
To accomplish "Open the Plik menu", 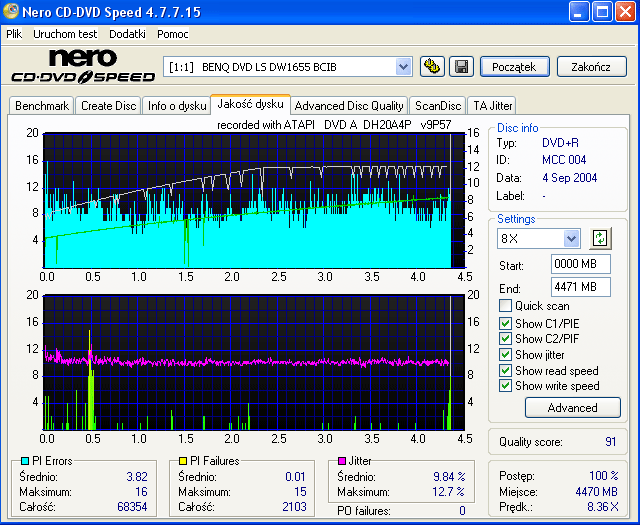I will (14, 34).
